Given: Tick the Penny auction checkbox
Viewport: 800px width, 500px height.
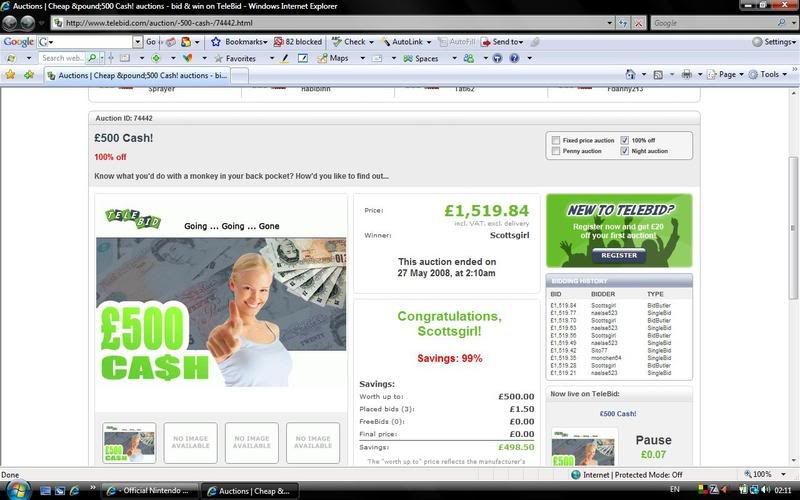Looking at the screenshot, I should pos(556,151).
